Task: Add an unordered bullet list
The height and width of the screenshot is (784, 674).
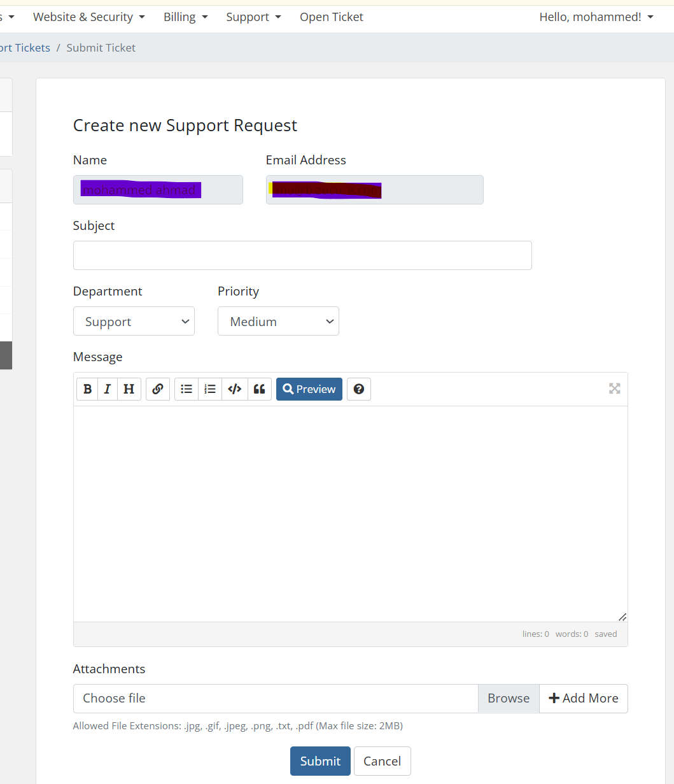Action: pos(186,389)
